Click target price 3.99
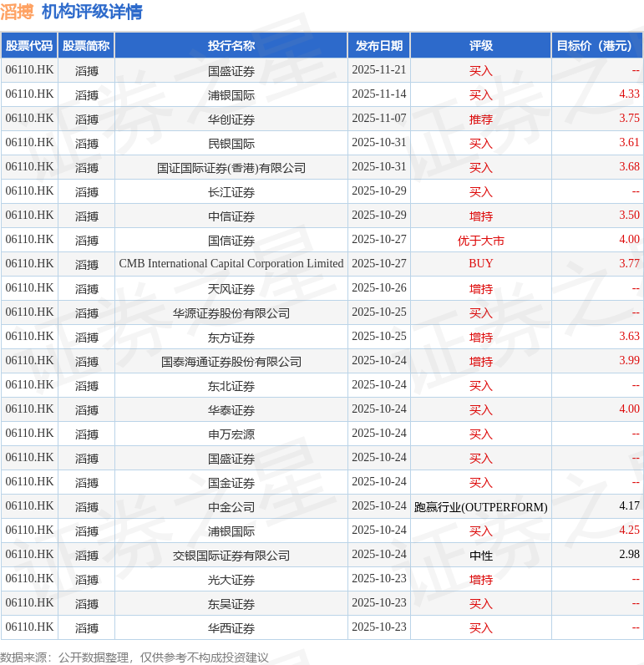The image size is (644, 665). pos(629,361)
